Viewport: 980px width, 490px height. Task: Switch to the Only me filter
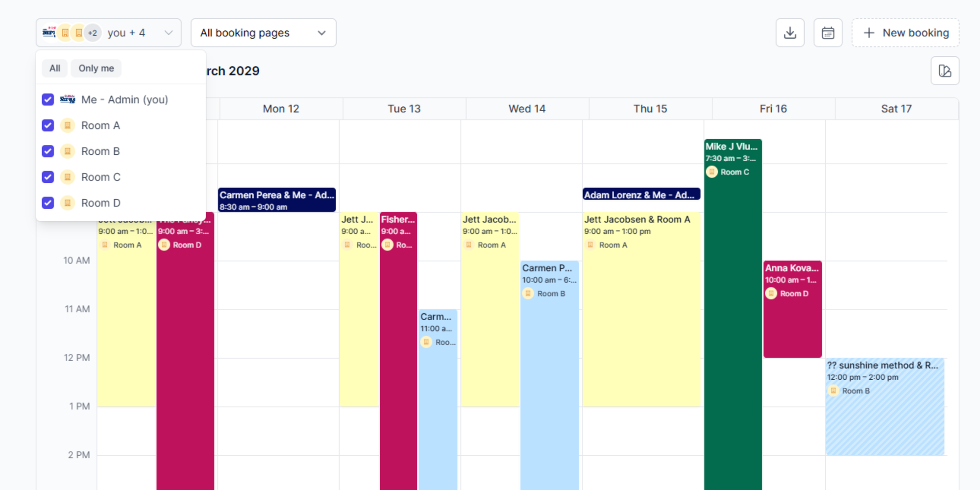click(x=96, y=68)
